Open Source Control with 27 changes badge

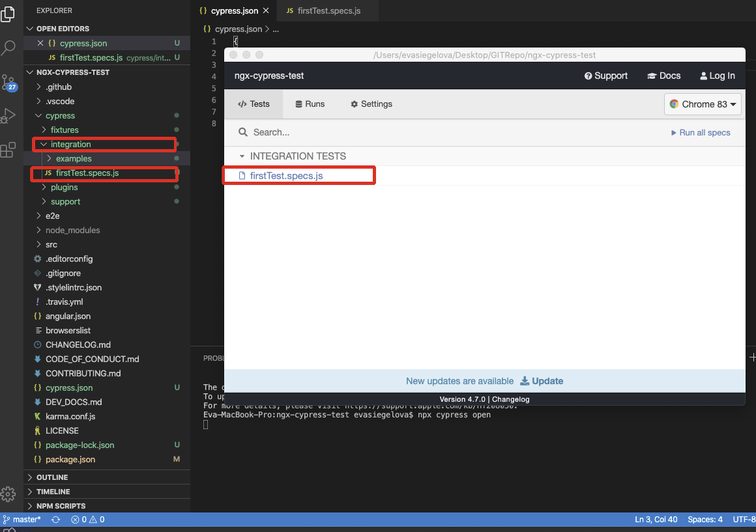point(8,83)
